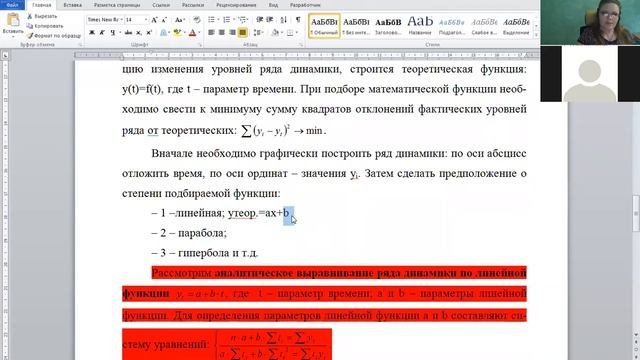
Task: Apply the Выделение style
Action: click(x=516, y=26)
